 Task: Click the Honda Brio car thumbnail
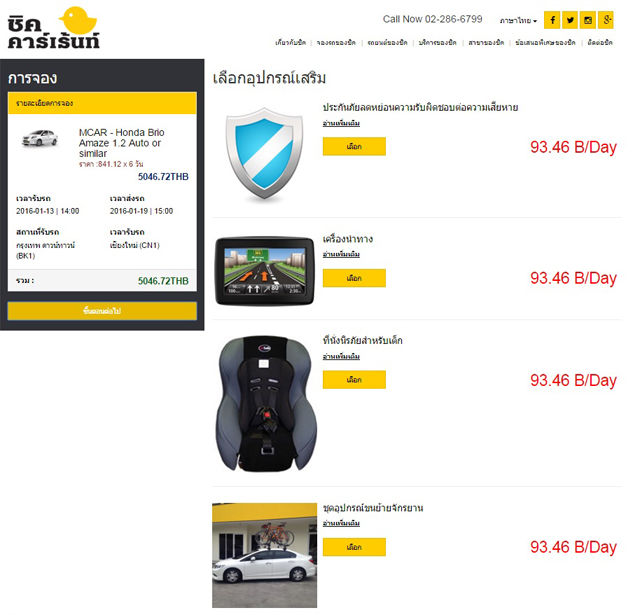pos(40,138)
